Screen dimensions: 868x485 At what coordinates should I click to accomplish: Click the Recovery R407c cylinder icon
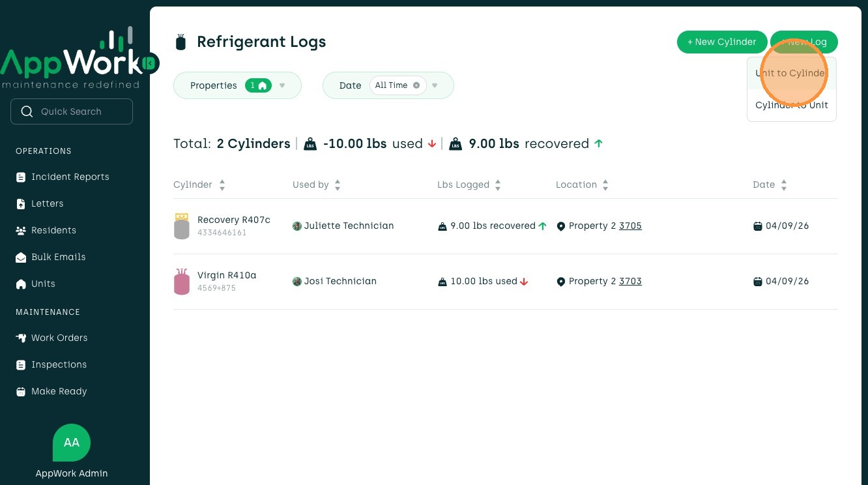tap(182, 226)
